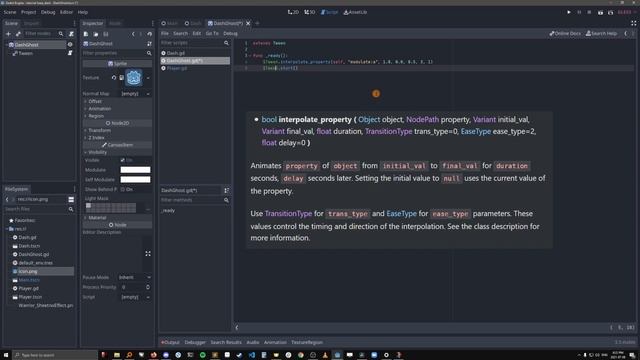The height and width of the screenshot is (360, 640).
Task: Open the Output bottom panel
Action: point(170,342)
